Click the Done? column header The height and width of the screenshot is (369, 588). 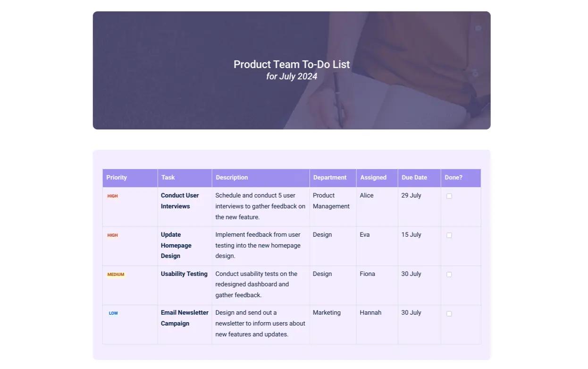click(x=454, y=178)
